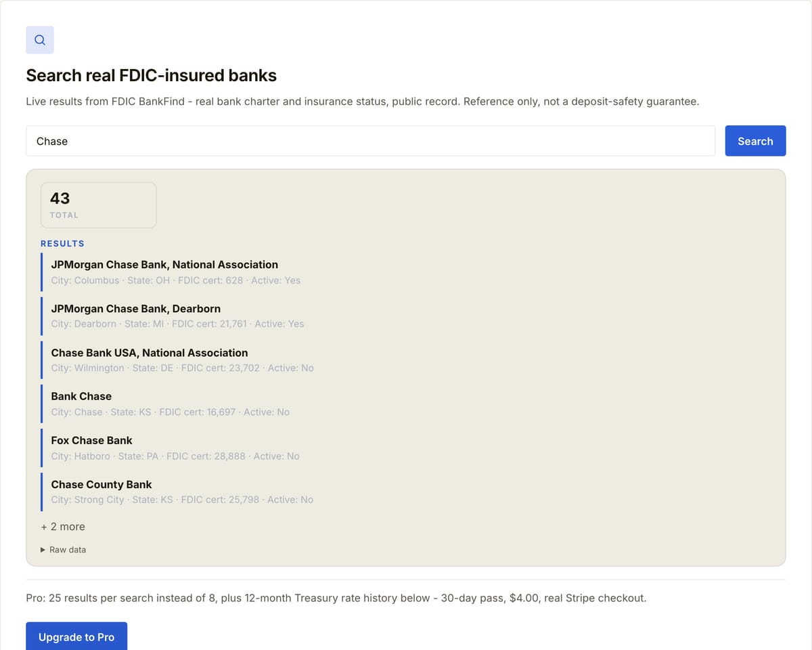Image resolution: width=812 pixels, height=650 pixels.
Task: Click the RESULTS section label
Action: pos(62,243)
